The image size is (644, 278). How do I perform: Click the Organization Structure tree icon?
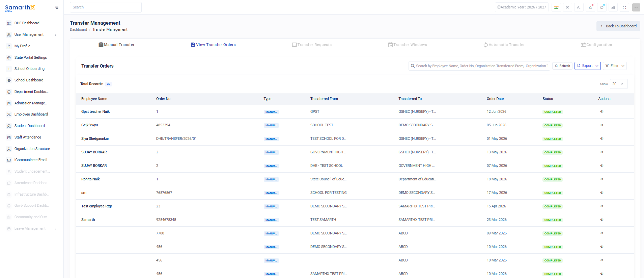coord(9,149)
